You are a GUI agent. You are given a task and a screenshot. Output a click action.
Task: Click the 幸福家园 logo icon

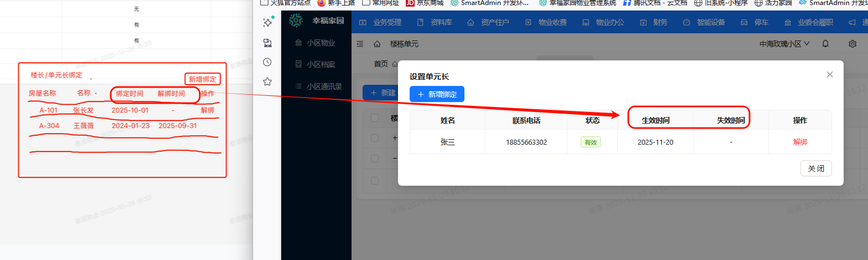coord(296,21)
